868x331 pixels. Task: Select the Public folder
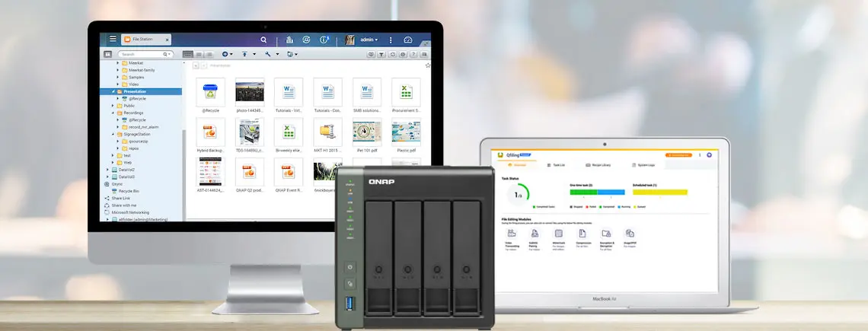click(126, 106)
